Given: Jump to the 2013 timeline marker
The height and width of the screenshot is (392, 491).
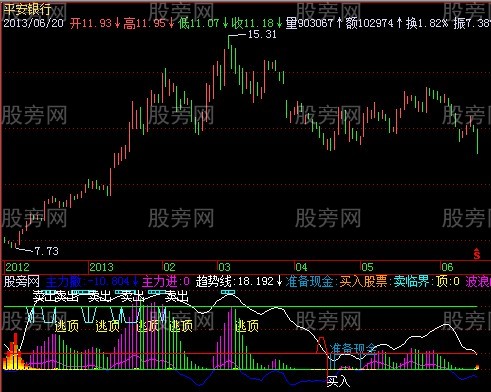Looking at the screenshot, I should coord(101,267).
